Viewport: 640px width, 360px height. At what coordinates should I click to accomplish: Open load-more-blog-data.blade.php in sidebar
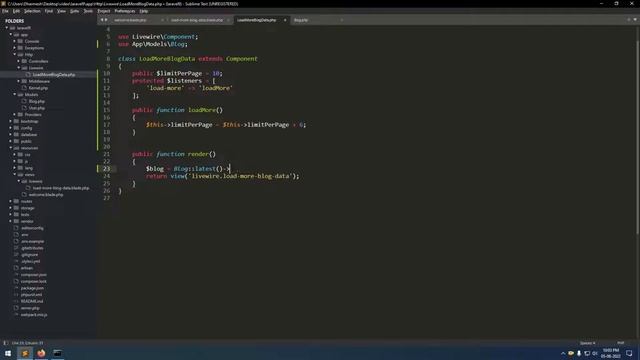(x=60, y=188)
